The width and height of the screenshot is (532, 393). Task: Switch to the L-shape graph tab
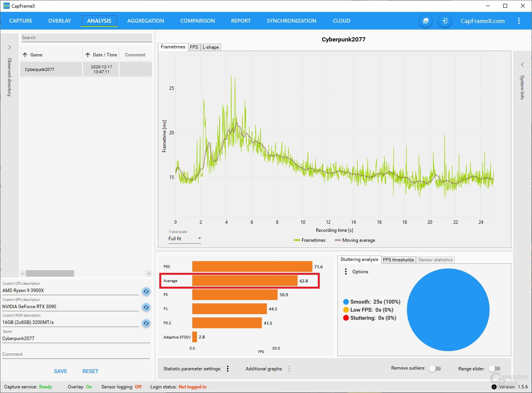tap(211, 47)
